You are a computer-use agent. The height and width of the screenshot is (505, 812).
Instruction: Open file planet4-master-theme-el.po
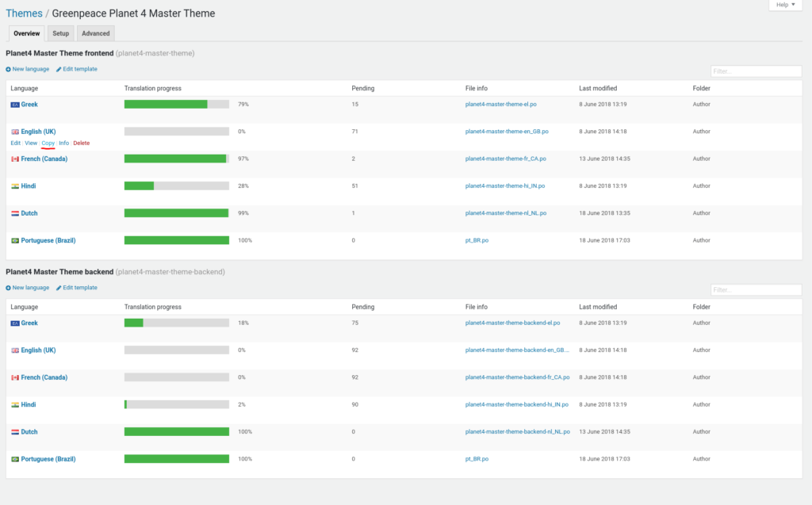pos(501,104)
